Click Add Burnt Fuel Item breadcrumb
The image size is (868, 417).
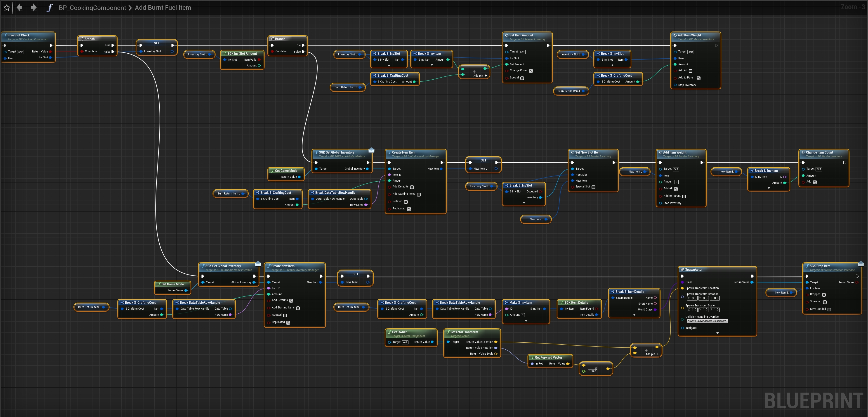tap(163, 7)
